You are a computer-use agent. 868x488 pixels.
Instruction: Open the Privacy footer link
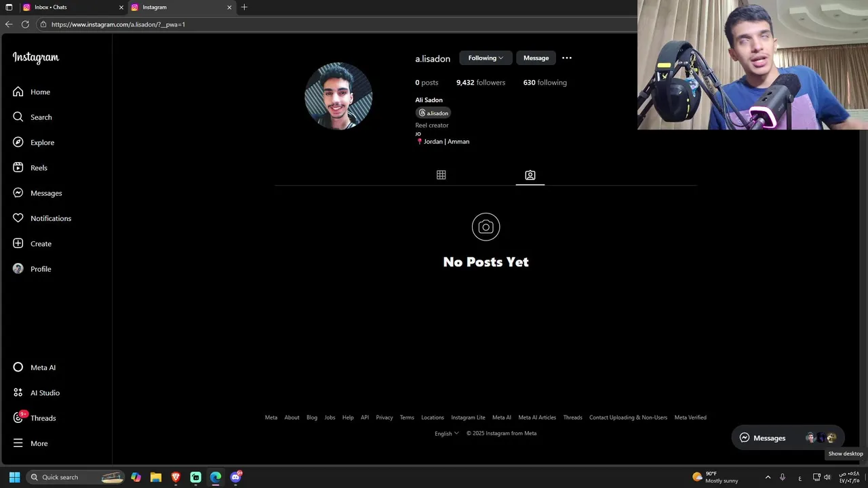point(384,418)
